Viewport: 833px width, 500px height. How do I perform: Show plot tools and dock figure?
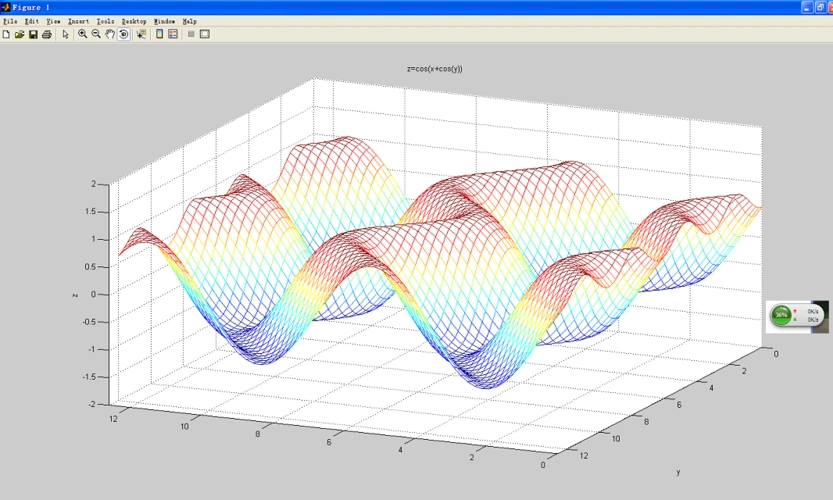click(x=204, y=34)
